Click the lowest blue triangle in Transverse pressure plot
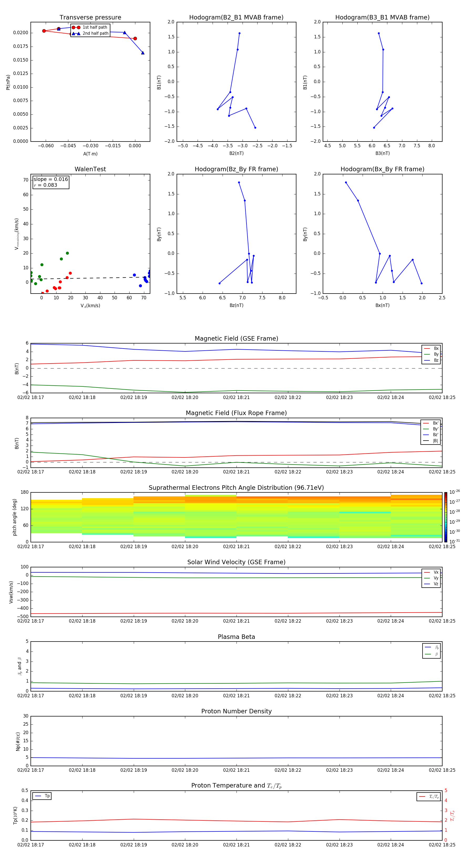This screenshot has width=473, height=868. click(143, 53)
